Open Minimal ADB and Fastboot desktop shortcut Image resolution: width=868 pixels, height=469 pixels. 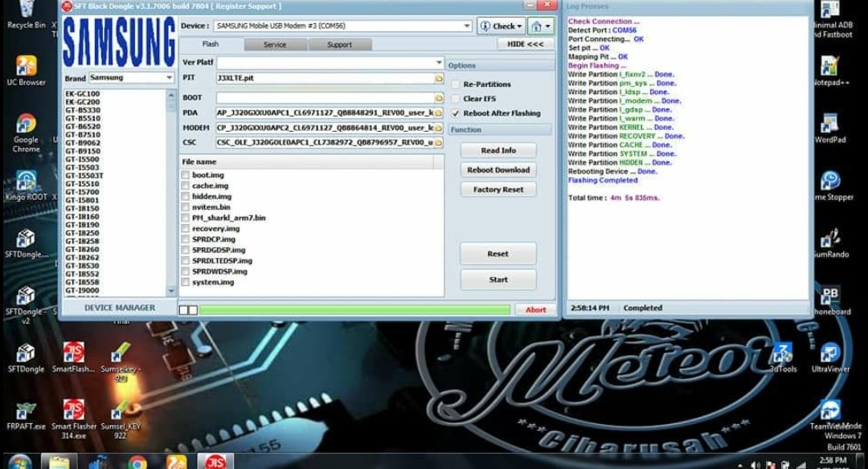pos(832,20)
